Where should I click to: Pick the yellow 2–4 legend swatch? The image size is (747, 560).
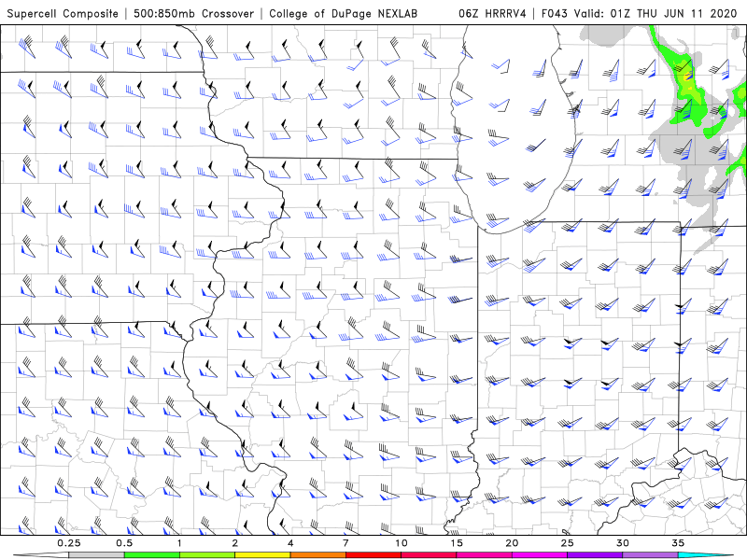(262, 555)
